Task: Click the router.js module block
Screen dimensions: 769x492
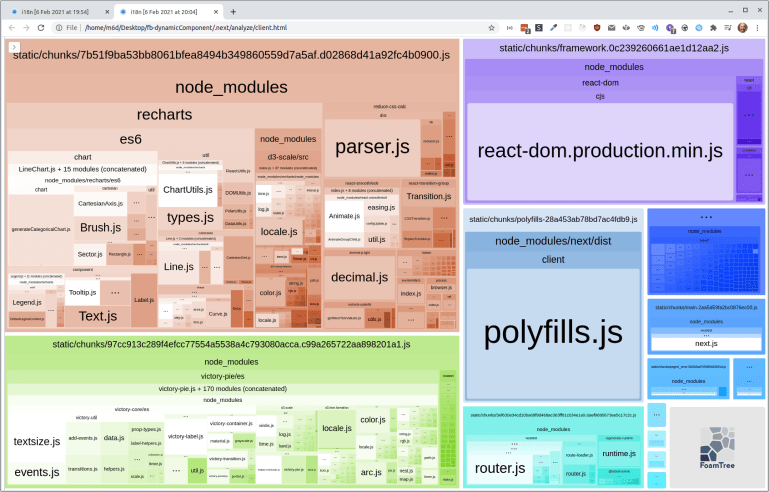Action: [500, 468]
